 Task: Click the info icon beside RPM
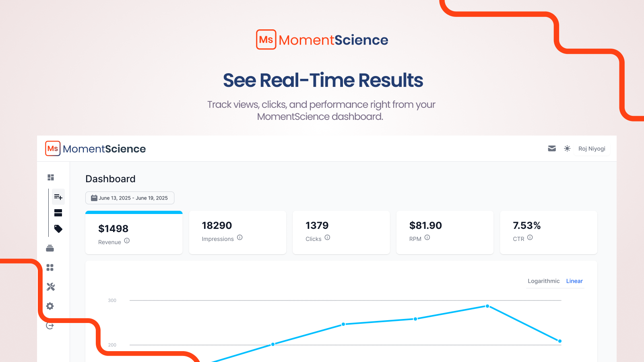point(427,237)
